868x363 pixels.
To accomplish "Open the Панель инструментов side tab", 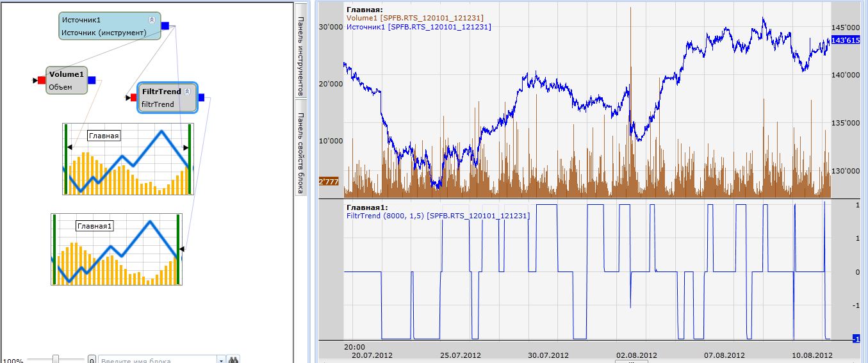I will 300,51.
